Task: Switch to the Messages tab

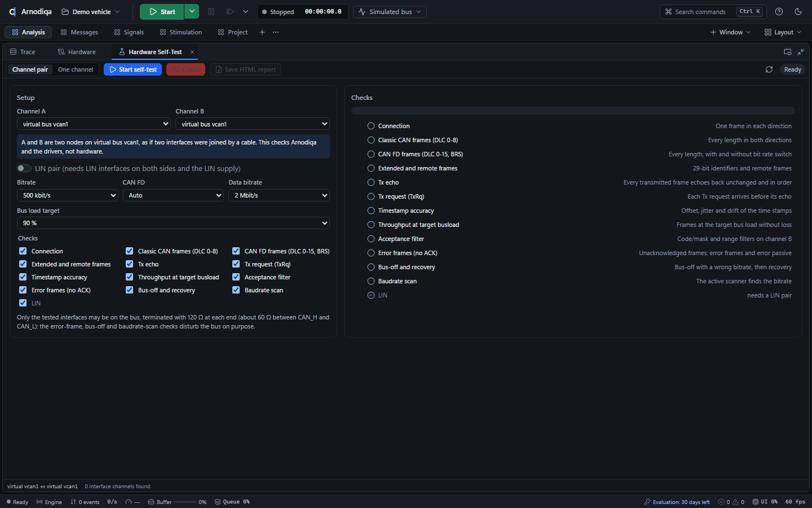Action: coord(80,32)
